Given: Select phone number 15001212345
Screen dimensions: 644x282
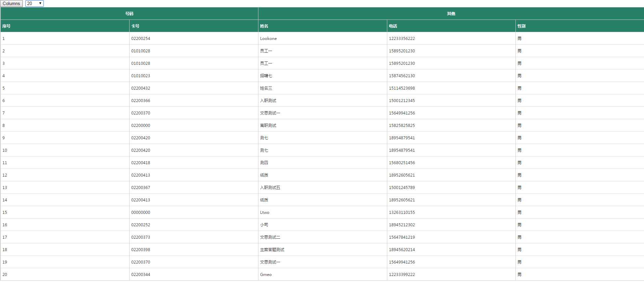Looking at the screenshot, I should click(402, 101).
